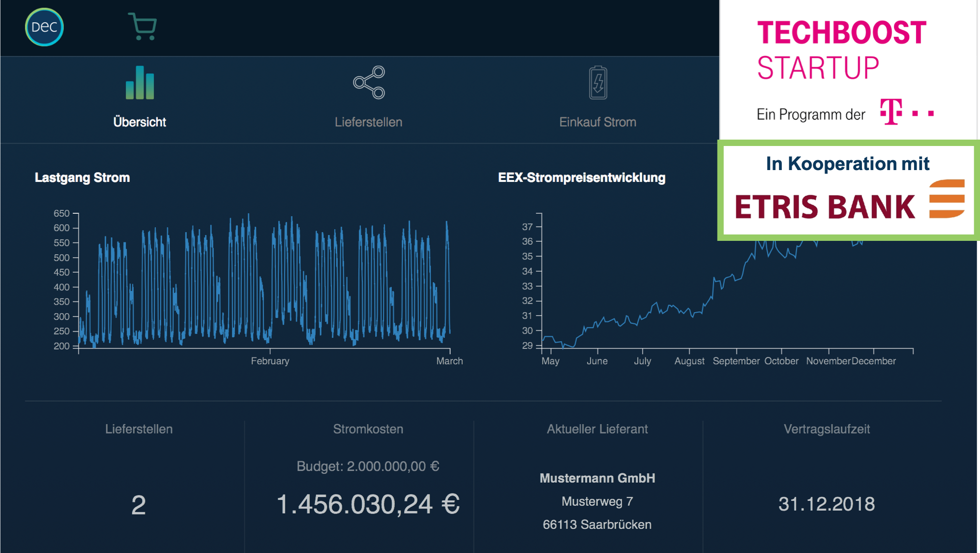Click the Aktueller Lieferant label
This screenshot has height=553, width=980.
(x=597, y=429)
